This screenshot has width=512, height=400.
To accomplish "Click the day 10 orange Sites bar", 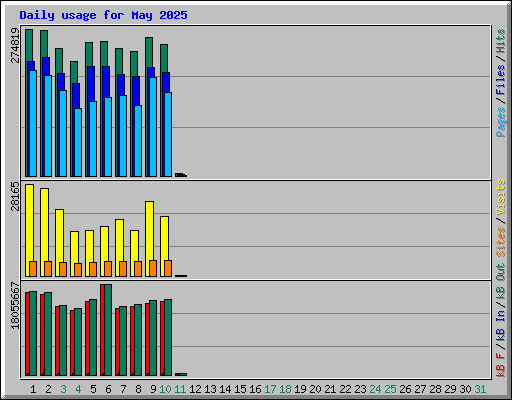I will 168,268.
